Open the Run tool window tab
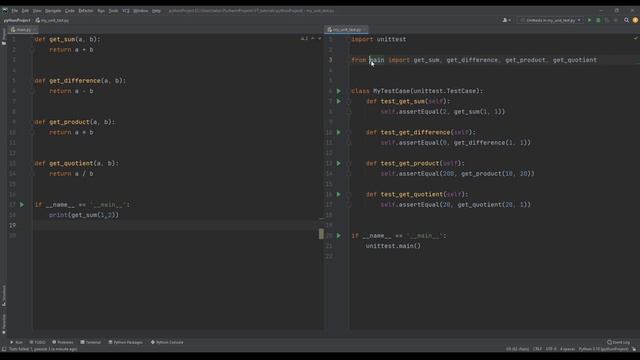 coord(17,342)
